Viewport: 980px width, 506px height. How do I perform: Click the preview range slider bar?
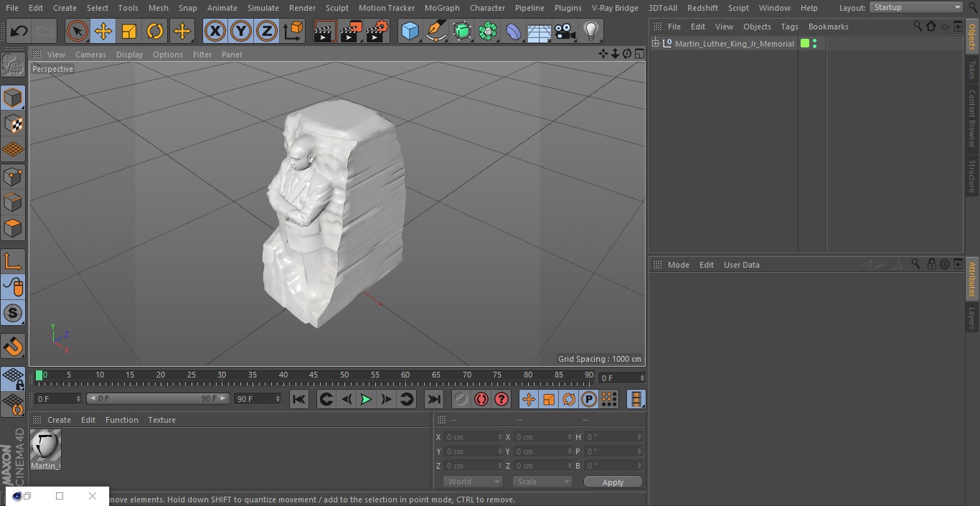pos(158,398)
